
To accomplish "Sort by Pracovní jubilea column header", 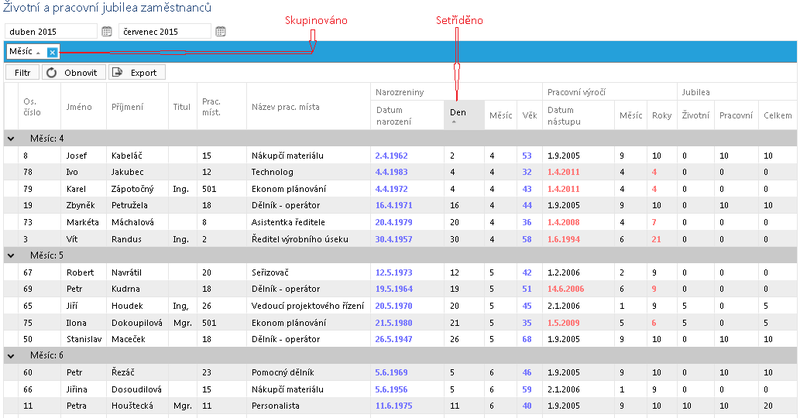I will (x=736, y=115).
